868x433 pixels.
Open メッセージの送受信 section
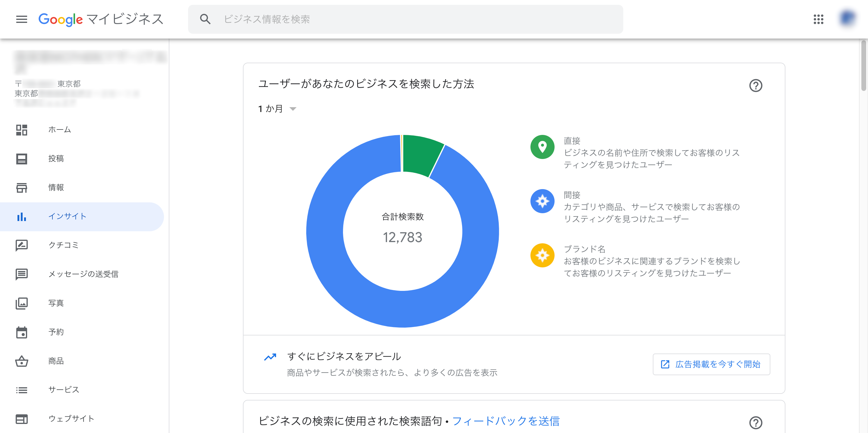tap(82, 274)
